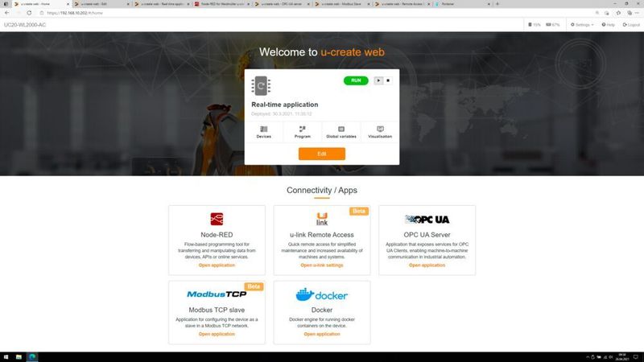This screenshot has width=644, height=362.
Task: Click the OPC UA logo
Action: [427, 219]
